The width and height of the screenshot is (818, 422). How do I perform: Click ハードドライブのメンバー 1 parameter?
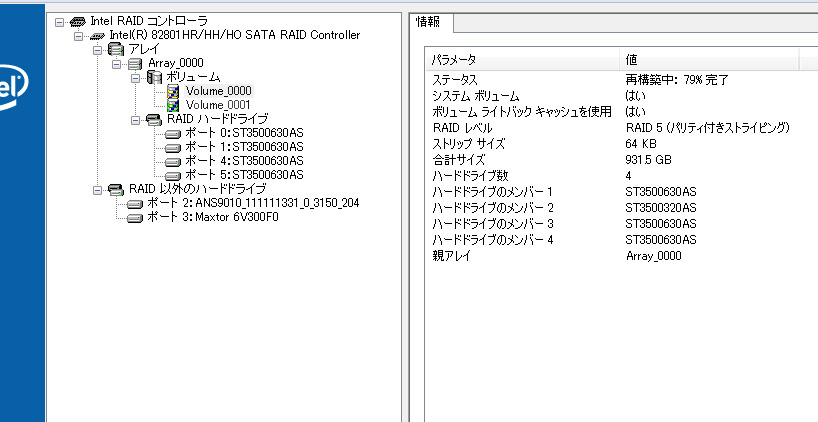[x=492, y=192]
